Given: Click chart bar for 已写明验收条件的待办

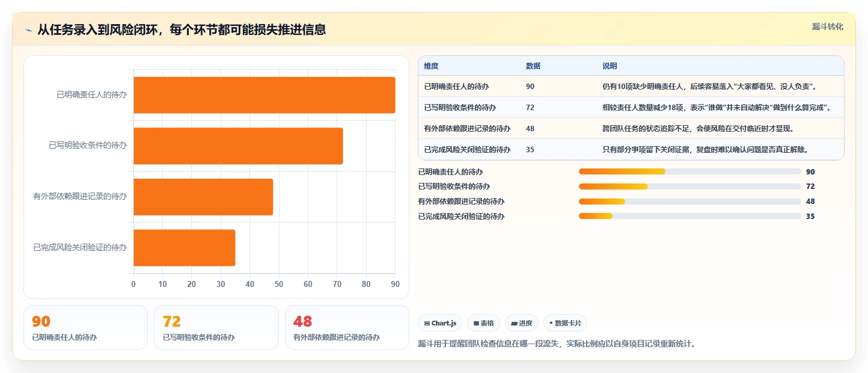Looking at the screenshot, I should tap(238, 146).
